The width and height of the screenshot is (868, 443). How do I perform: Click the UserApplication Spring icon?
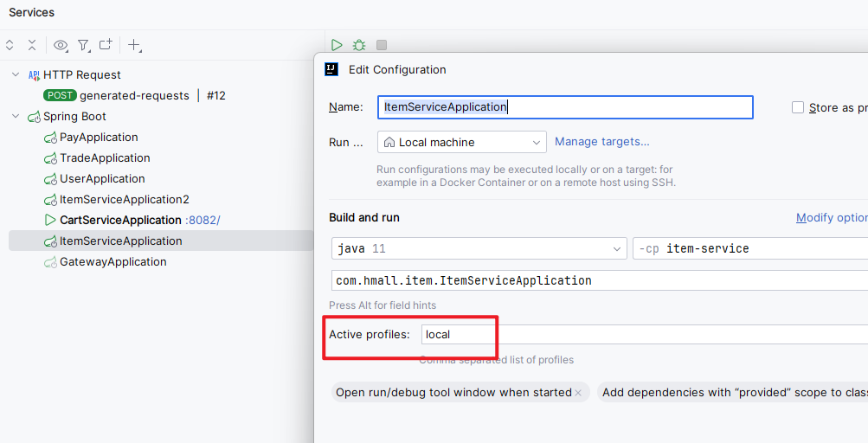coord(50,179)
